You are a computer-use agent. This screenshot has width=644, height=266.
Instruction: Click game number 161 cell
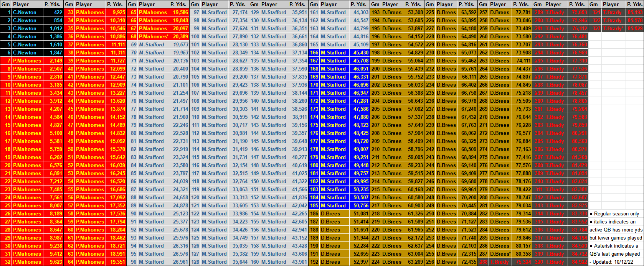pyautogui.click(x=314, y=12)
